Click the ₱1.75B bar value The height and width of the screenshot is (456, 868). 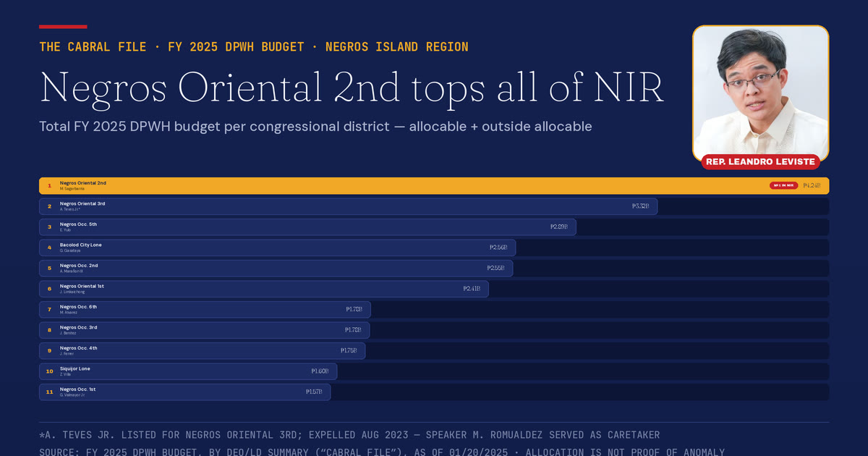(349, 351)
